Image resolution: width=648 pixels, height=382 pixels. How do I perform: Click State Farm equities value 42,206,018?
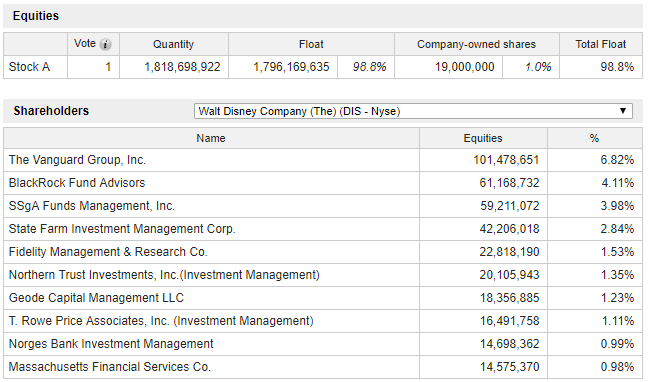pos(510,229)
